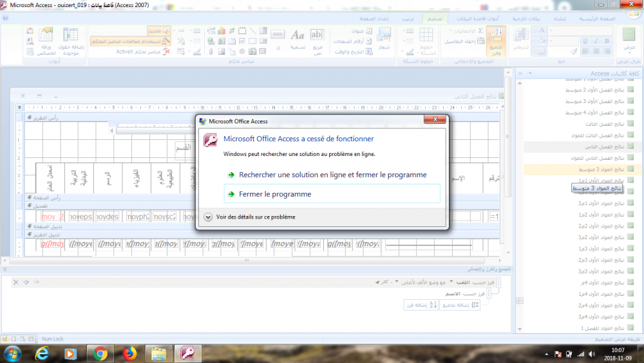Select the hyperlink control icon
This screenshot has height=363, width=644.
coord(211,41)
